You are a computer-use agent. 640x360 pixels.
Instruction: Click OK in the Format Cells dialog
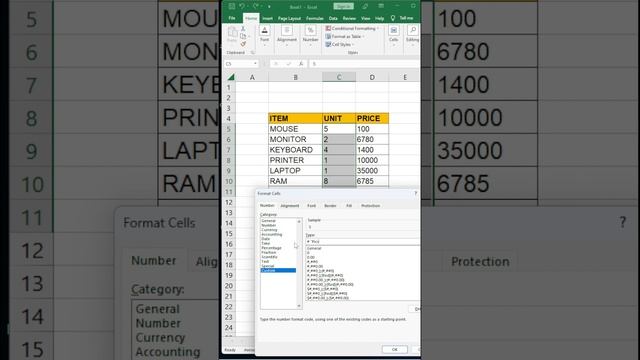tap(394, 349)
